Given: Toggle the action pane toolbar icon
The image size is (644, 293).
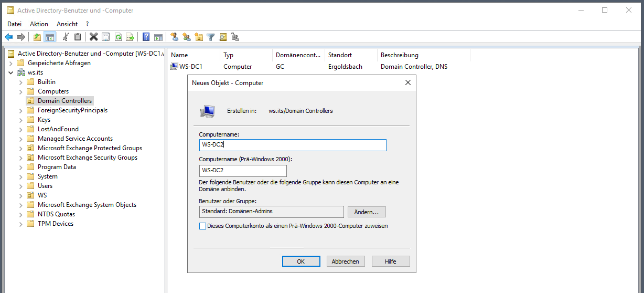Looking at the screenshot, I should point(158,37).
